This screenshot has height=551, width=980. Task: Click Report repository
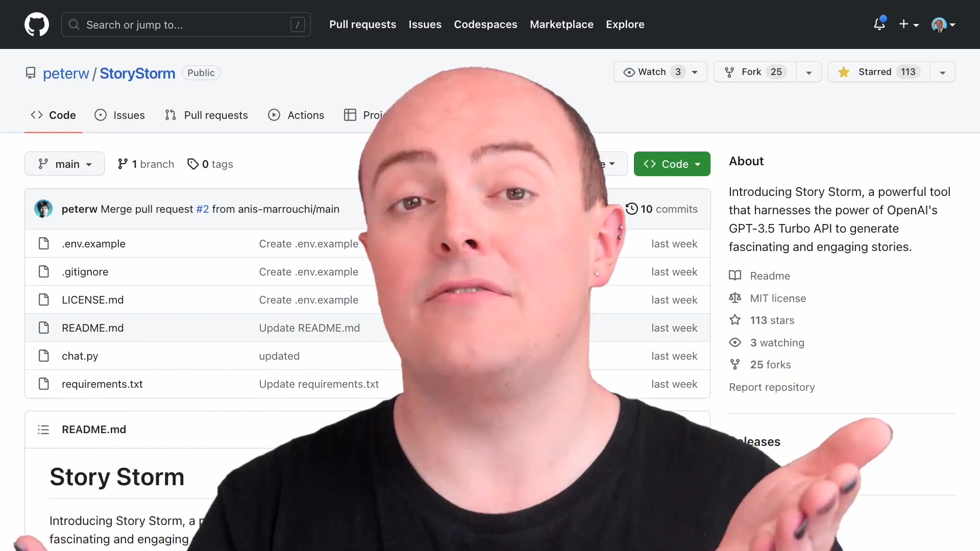point(772,387)
